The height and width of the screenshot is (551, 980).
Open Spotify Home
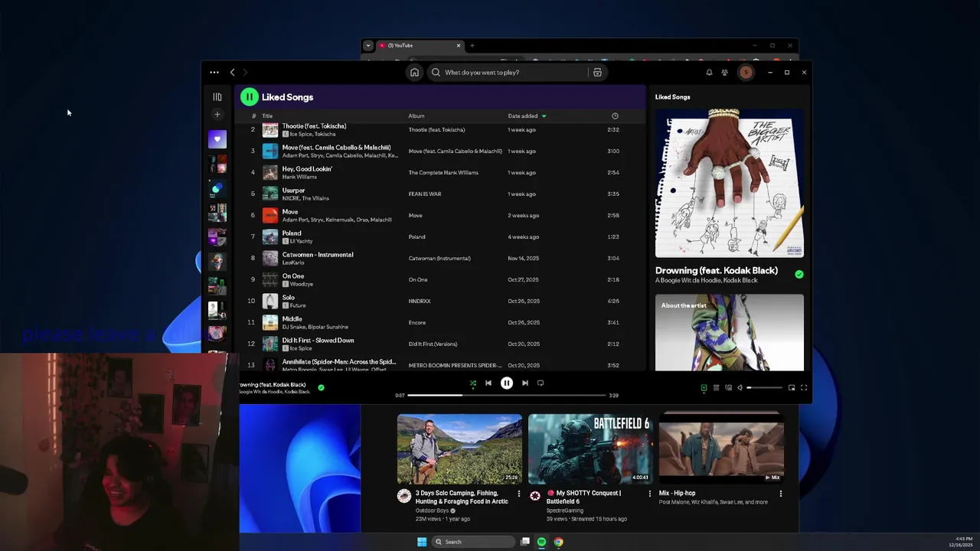click(414, 73)
